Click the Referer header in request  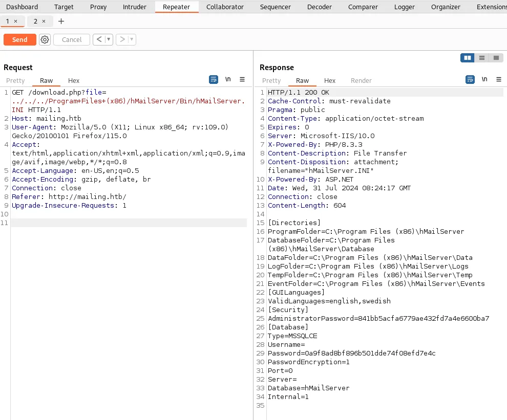pos(69,197)
